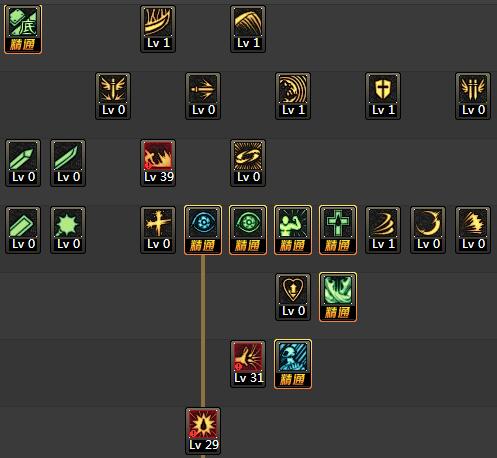Select the green cross mastered skill
Screen dimensions: 497x458
tap(338, 230)
